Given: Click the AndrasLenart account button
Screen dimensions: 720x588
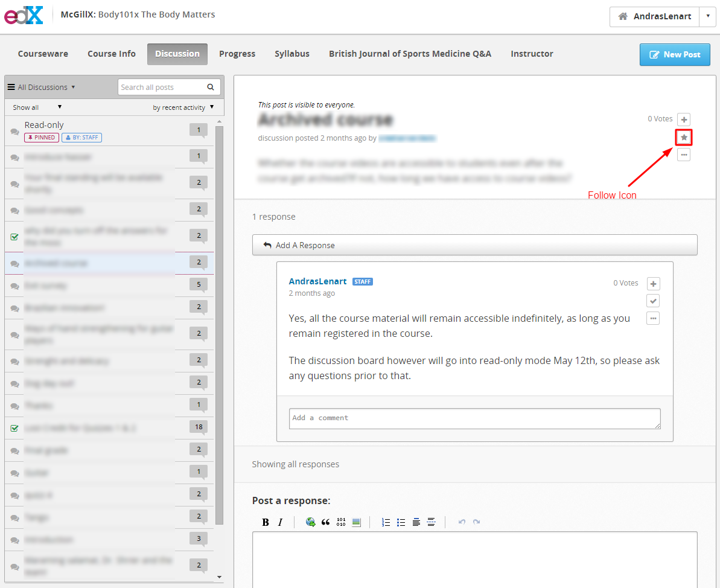Looking at the screenshot, I should [654, 16].
